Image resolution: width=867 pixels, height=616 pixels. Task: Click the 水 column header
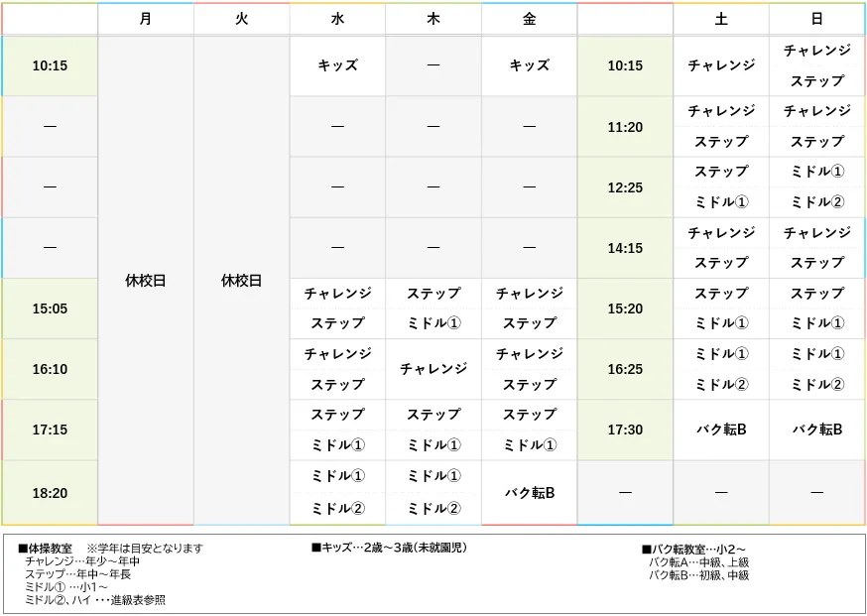[x=336, y=18]
